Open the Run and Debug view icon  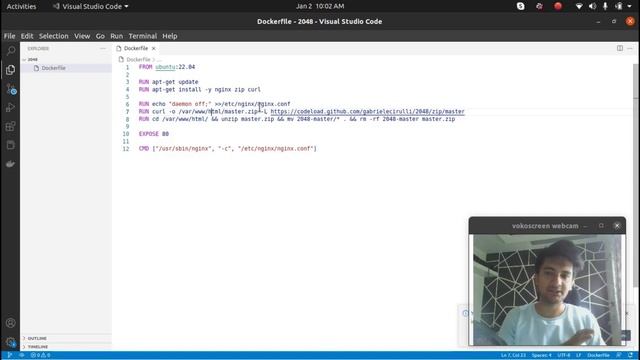11,107
